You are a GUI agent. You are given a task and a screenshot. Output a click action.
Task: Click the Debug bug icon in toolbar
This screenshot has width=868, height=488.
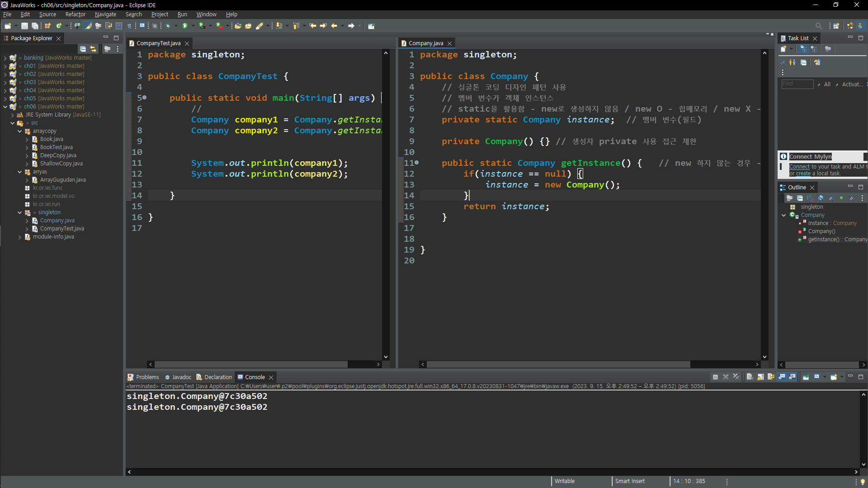[x=168, y=26]
